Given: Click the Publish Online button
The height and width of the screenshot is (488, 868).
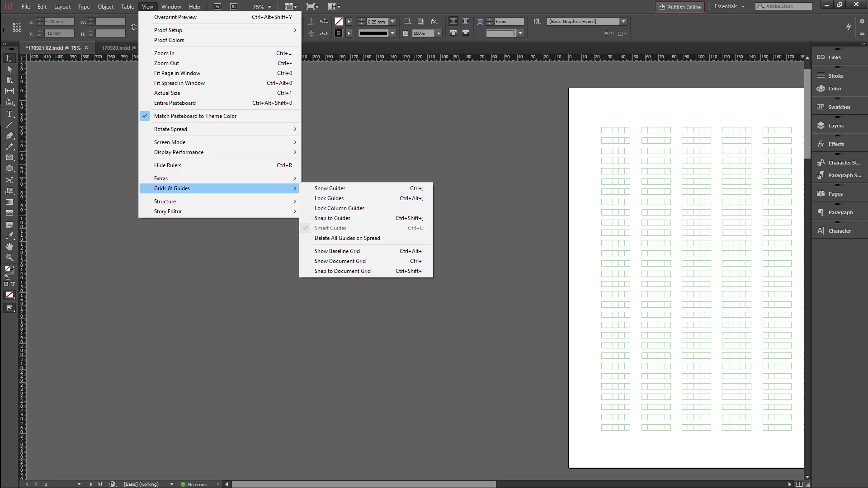Looking at the screenshot, I should [679, 7].
